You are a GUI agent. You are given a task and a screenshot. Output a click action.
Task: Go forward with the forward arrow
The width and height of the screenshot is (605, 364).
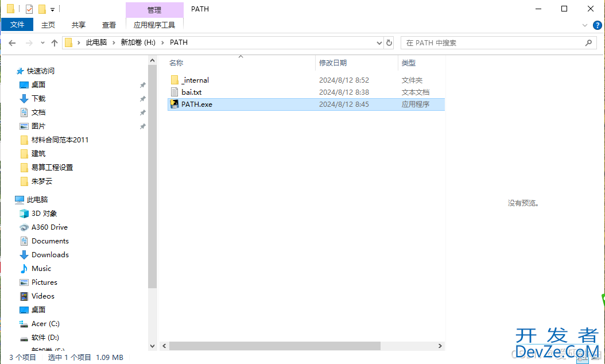pos(29,43)
